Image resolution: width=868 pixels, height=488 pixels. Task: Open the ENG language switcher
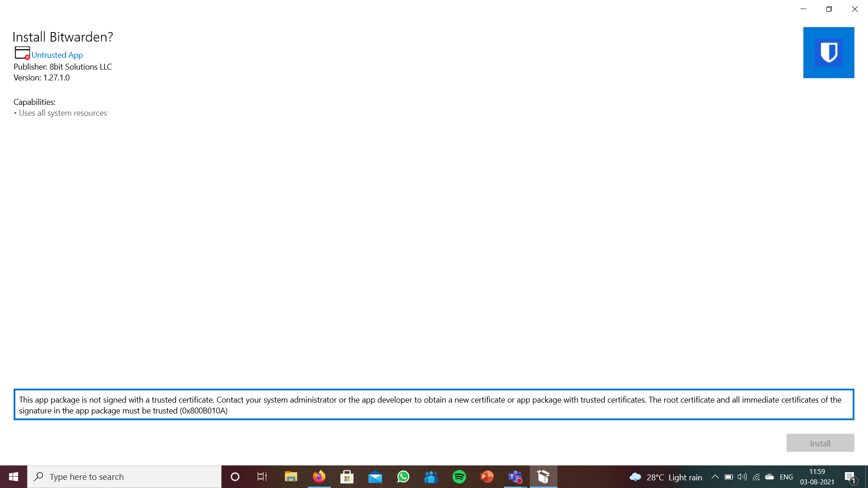(787, 477)
